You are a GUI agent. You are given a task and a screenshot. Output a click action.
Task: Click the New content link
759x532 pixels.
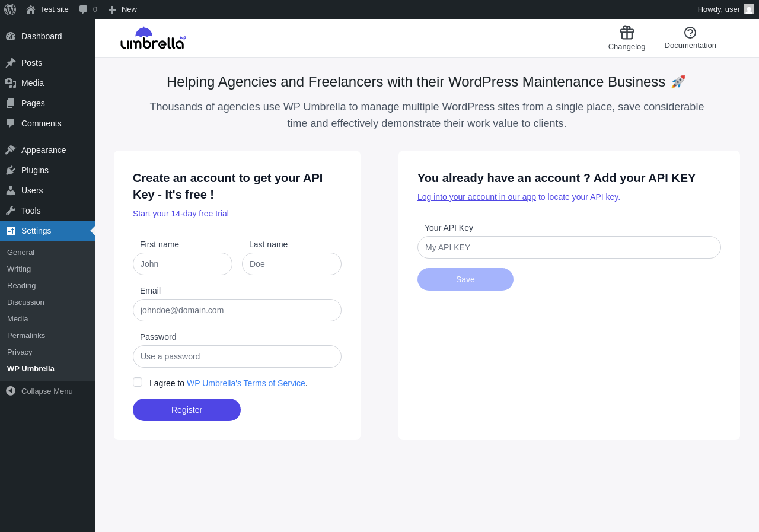click(122, 9)
